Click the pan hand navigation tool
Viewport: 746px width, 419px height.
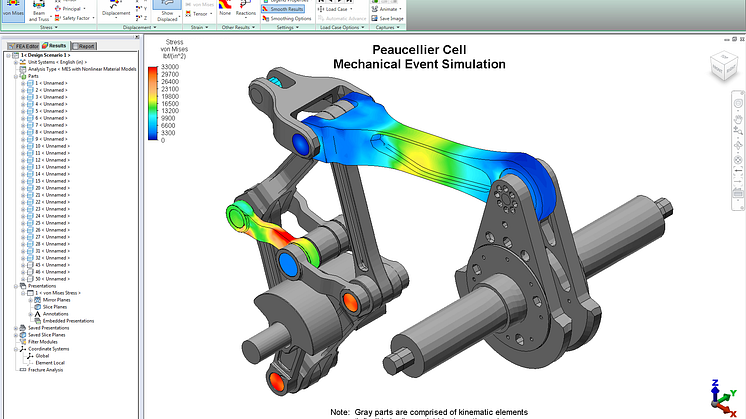[x=738, y=117]
